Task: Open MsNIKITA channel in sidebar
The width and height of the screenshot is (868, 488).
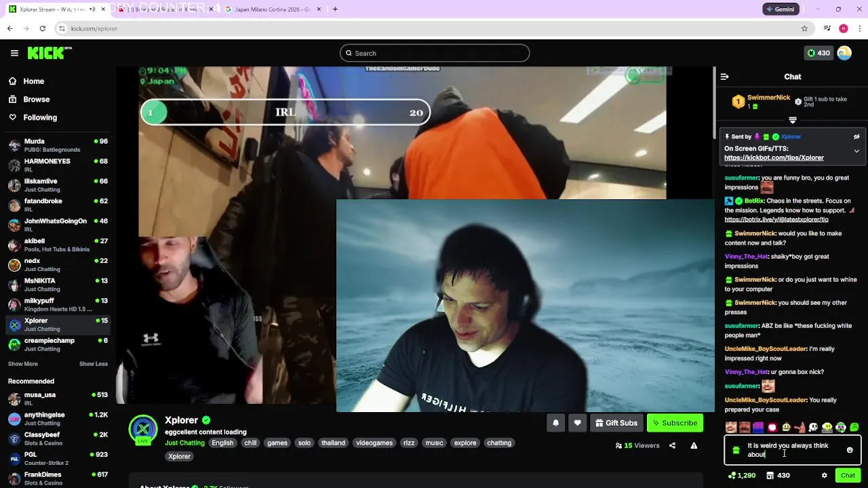Action: (58, 285)
